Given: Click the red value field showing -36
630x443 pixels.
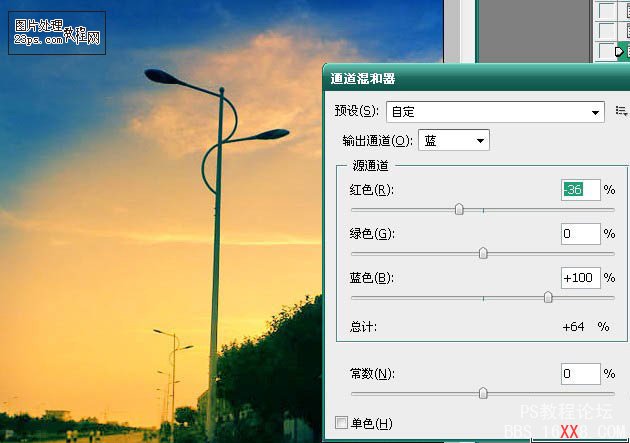Looking at the screenshot, I should tap(581, 190).
